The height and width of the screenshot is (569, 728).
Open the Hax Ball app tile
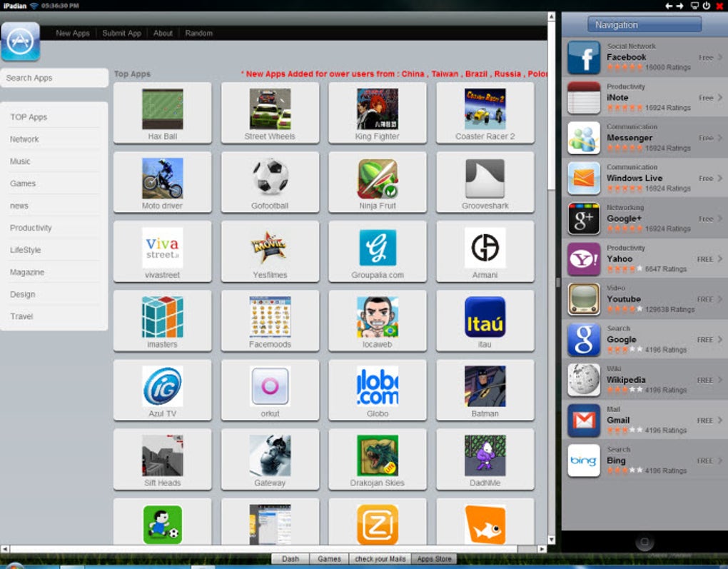coord(163,113)
